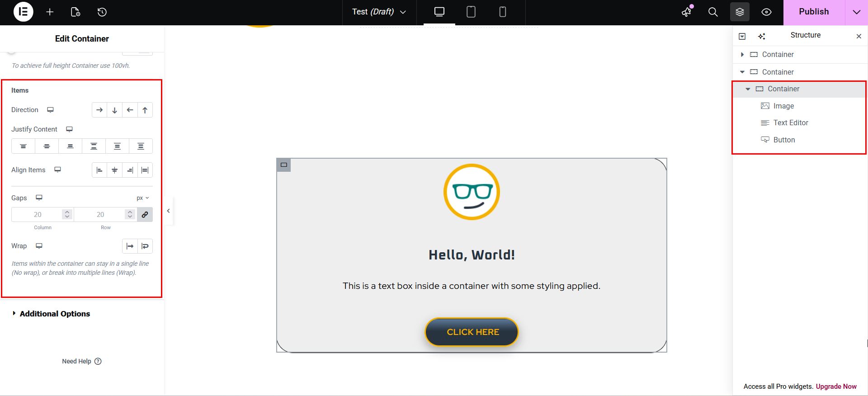The width and height of the screenshot is (868, 396).
Task: Click the Row gap stepper arrows
Action: [x=130, y=214]
